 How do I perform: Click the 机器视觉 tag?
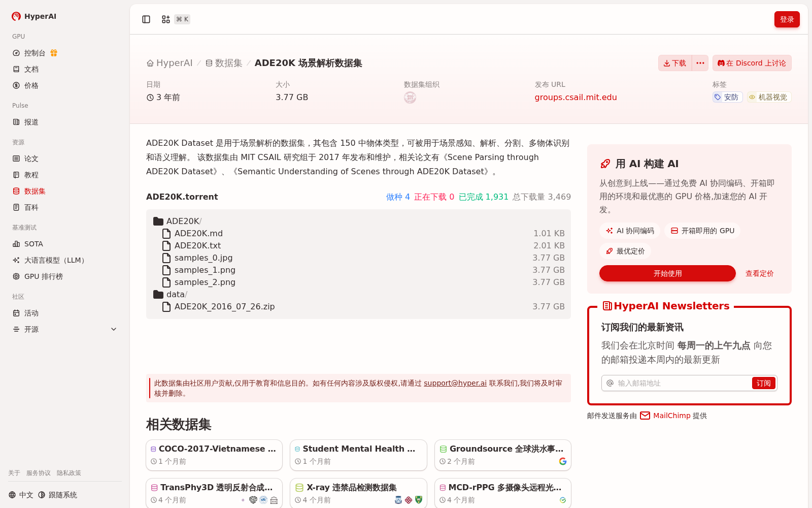click(x=769, y=97)
